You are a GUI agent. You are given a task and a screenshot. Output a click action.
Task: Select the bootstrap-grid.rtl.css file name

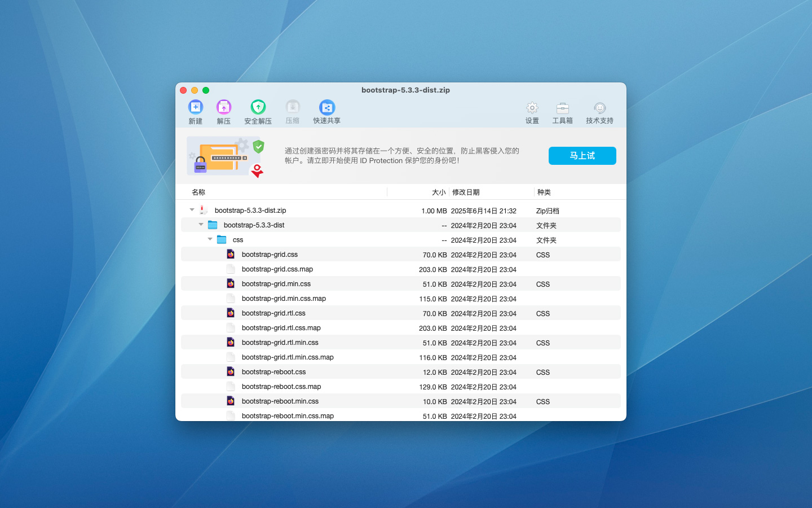pyautogui.click(x=273, y=313)
